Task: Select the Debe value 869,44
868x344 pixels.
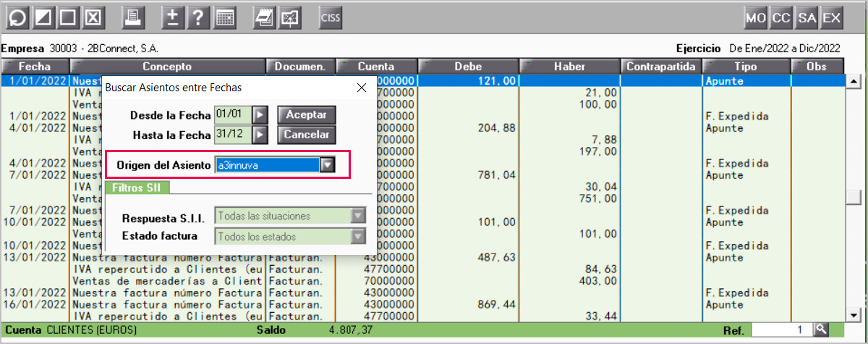Action: [496, 305]
